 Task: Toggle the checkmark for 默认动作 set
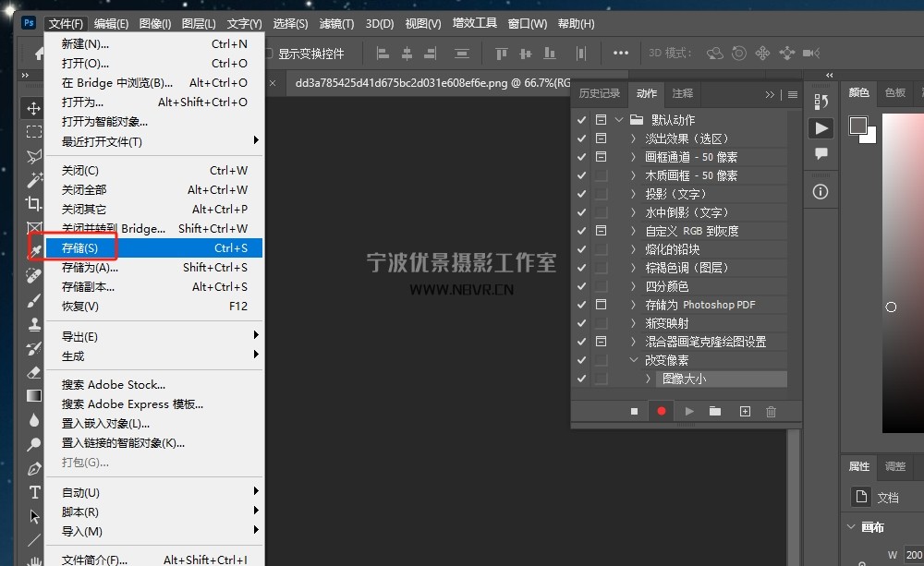[581, 120]
